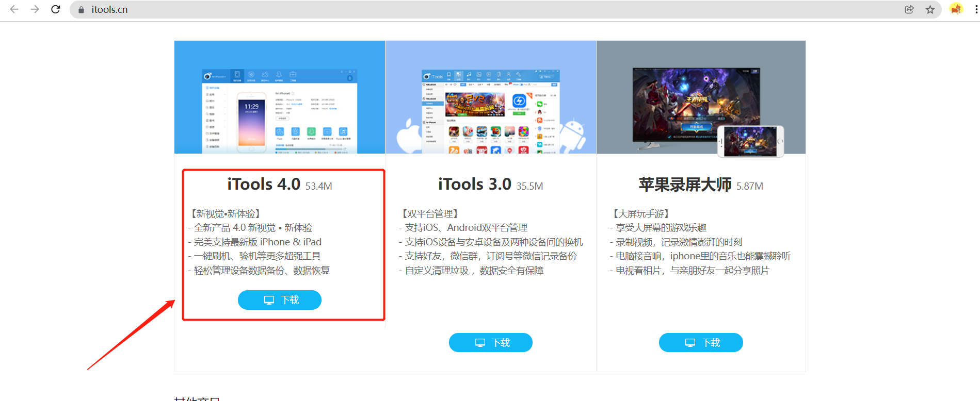The image size is (980, 401).
Task: Go forward in browser history
Action: pyautogui.click(x=35, y=9)
